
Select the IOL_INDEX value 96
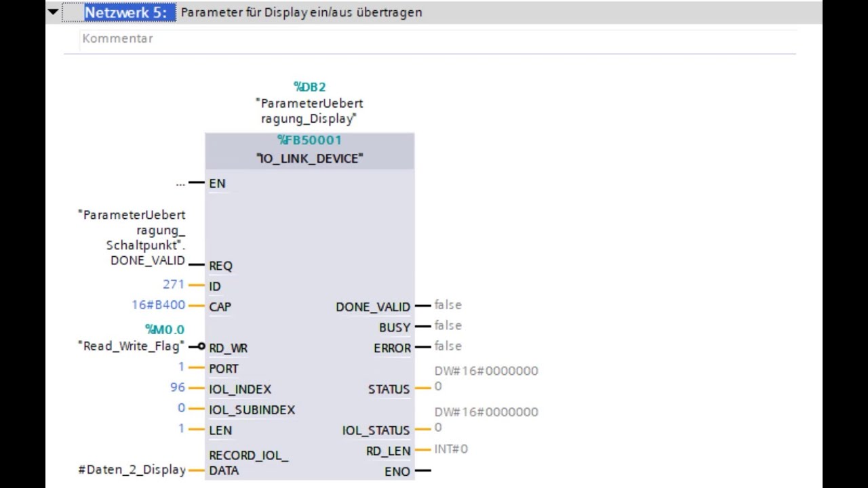[178, 387]
